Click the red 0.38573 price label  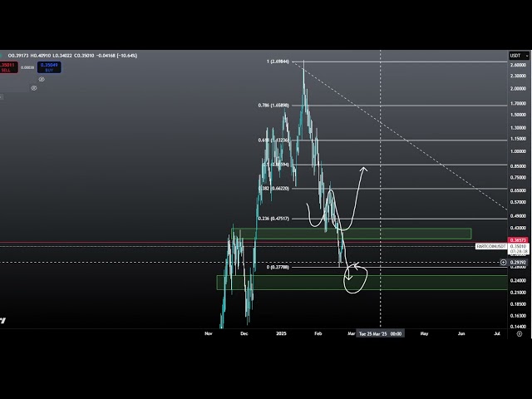[x=517, y=240]
